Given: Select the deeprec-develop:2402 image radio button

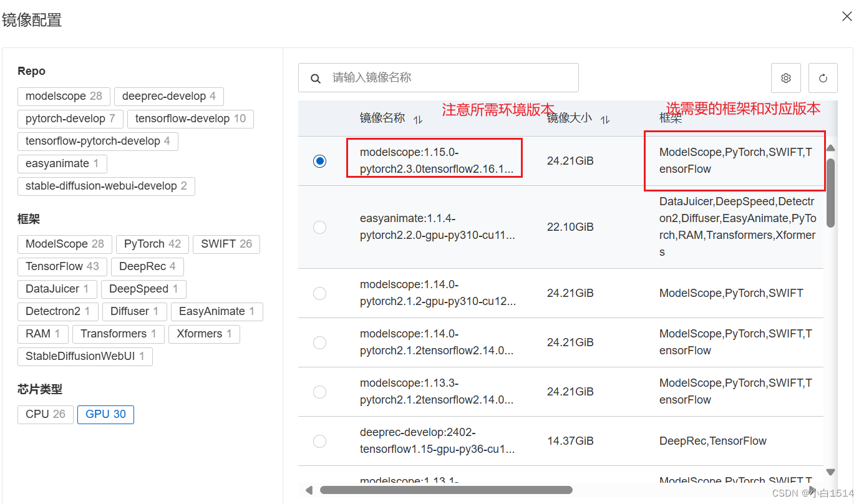Looking at the screenshot, I should pos(319,441).
